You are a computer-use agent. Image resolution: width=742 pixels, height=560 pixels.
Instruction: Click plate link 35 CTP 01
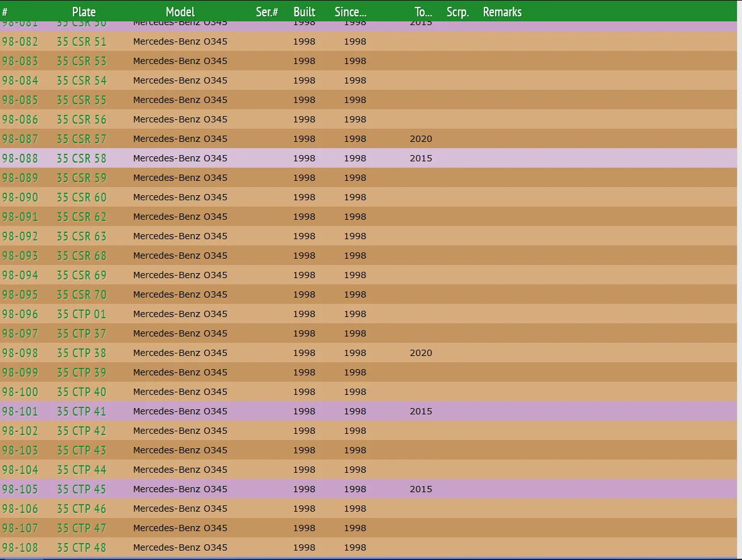pos(82,315)
